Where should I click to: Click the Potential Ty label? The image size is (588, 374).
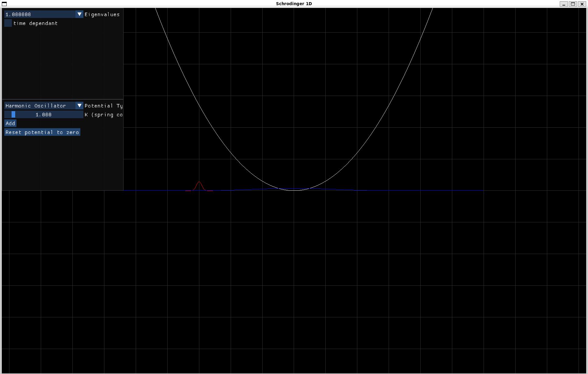pos(103,106)
